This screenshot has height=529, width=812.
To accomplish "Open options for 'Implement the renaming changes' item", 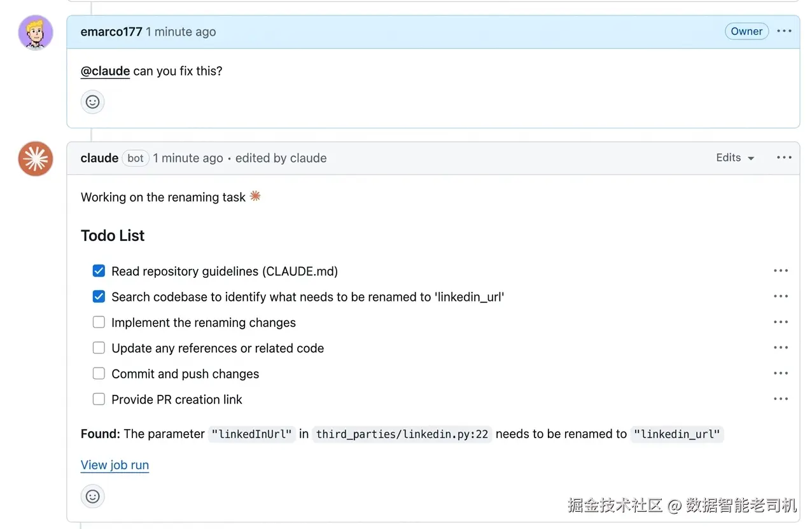I will [781, 322].
